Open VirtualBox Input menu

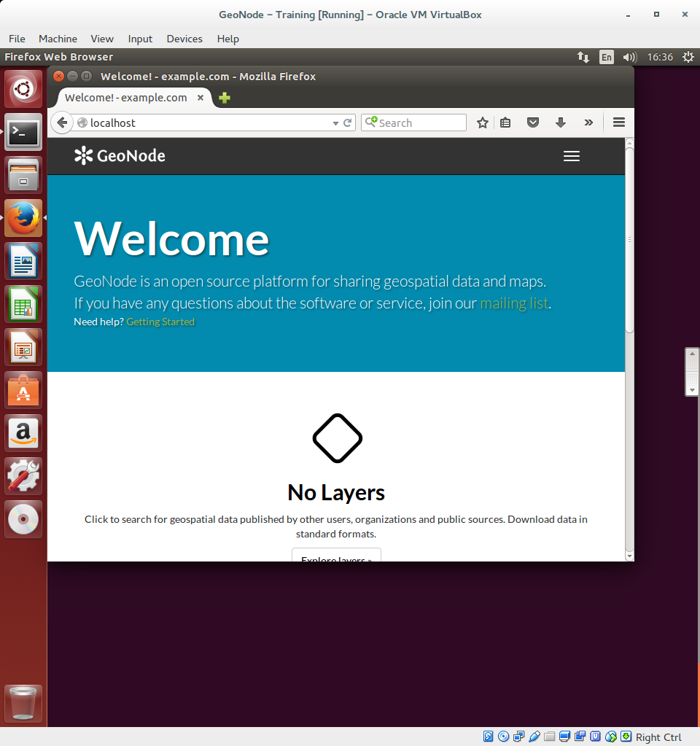coord(140,39)
